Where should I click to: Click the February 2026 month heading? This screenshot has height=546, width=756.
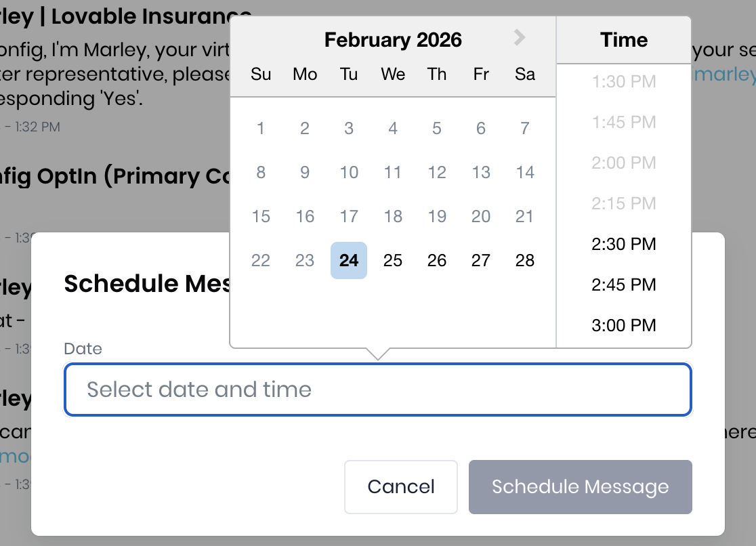click(x=393, y=40)
